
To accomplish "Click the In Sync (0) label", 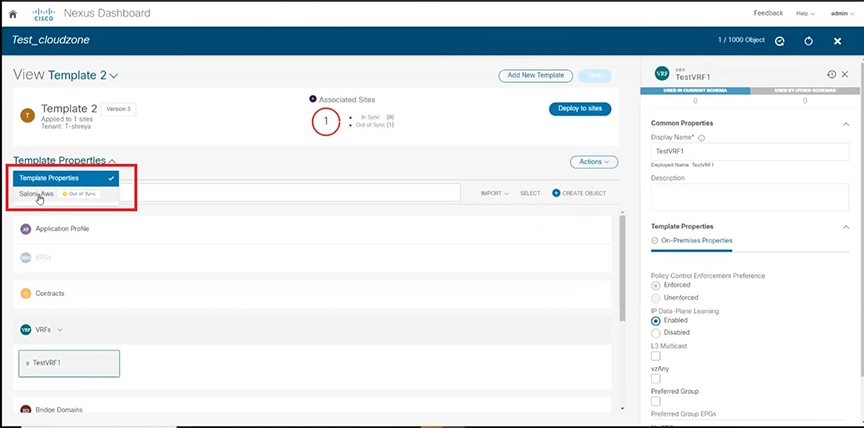I will (x=377, y=117).
